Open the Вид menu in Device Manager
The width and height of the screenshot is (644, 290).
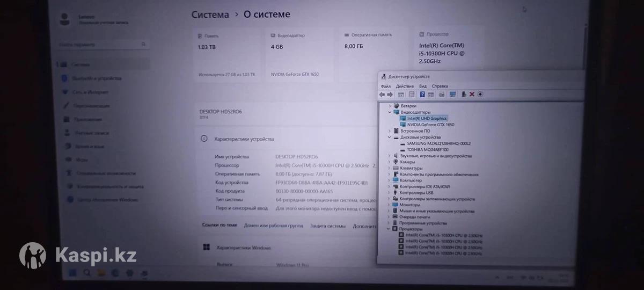(x=423, y=86)
